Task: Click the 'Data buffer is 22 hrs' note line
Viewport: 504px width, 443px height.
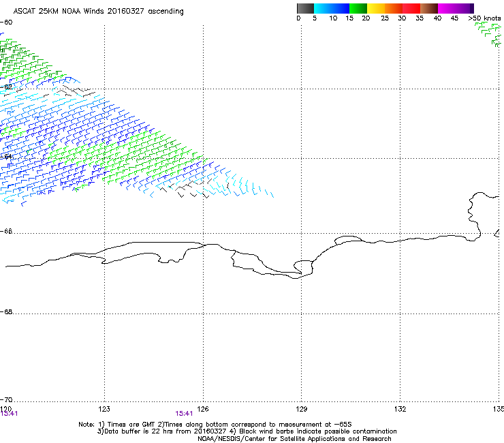Action: point(247,431)
